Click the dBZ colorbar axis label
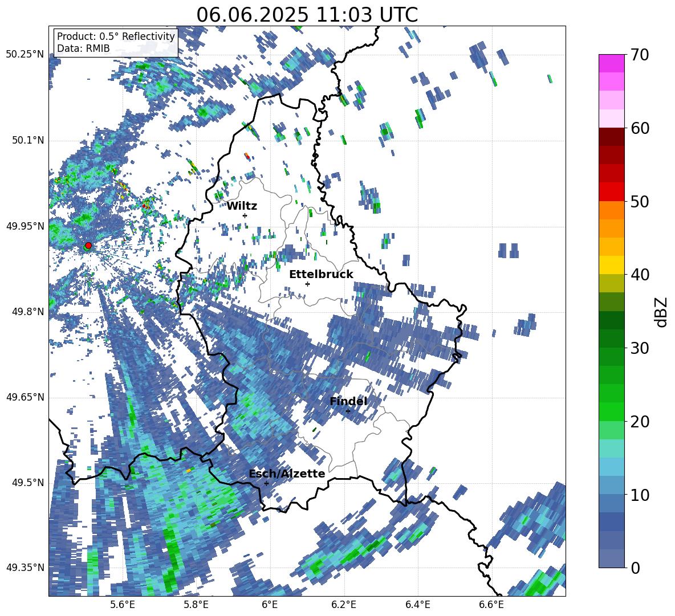Screen dimensions: 675x616 click(x=662, y=312)
